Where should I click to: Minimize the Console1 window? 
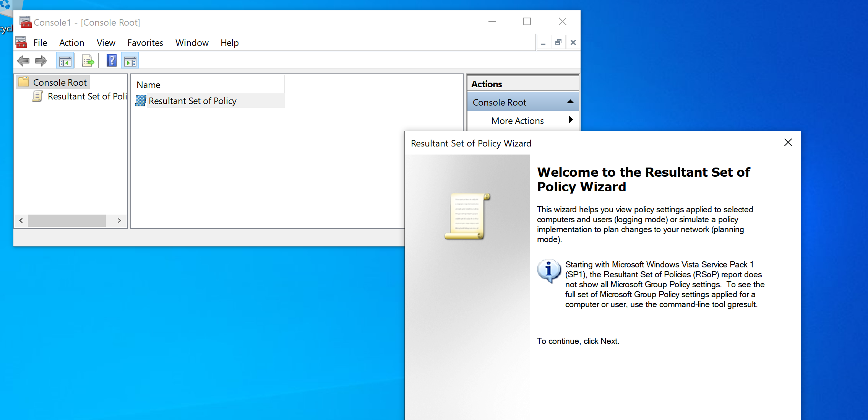coord(492,21)
